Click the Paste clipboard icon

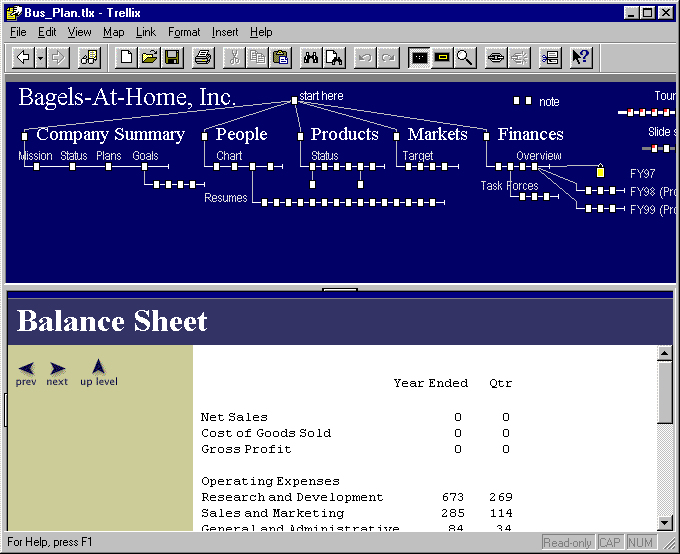(x=280, y=58)
